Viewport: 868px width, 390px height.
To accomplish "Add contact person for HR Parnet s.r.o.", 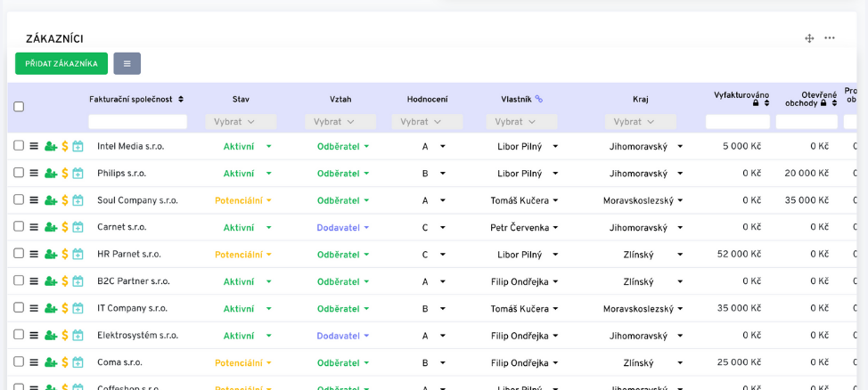I will [51, 254].
